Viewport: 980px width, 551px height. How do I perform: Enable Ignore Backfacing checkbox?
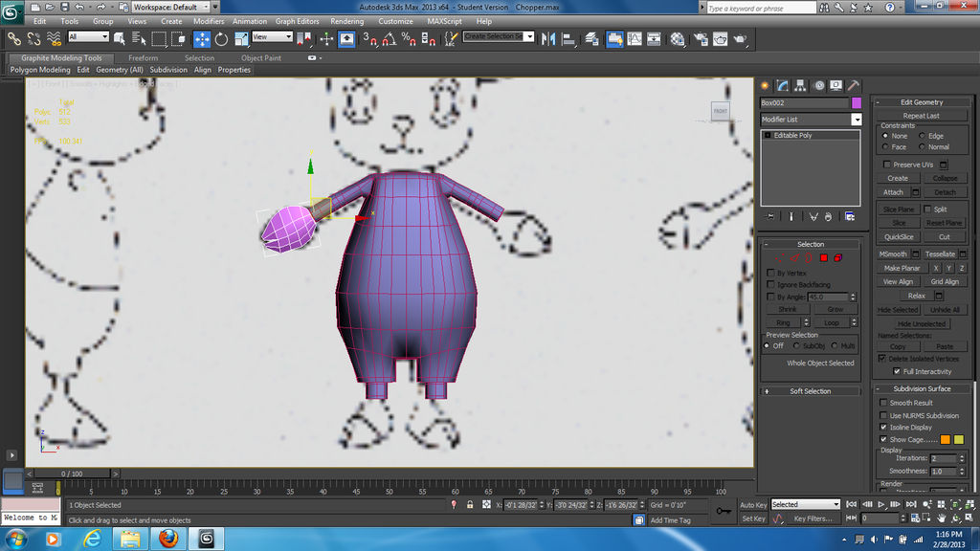pos(770,284)
